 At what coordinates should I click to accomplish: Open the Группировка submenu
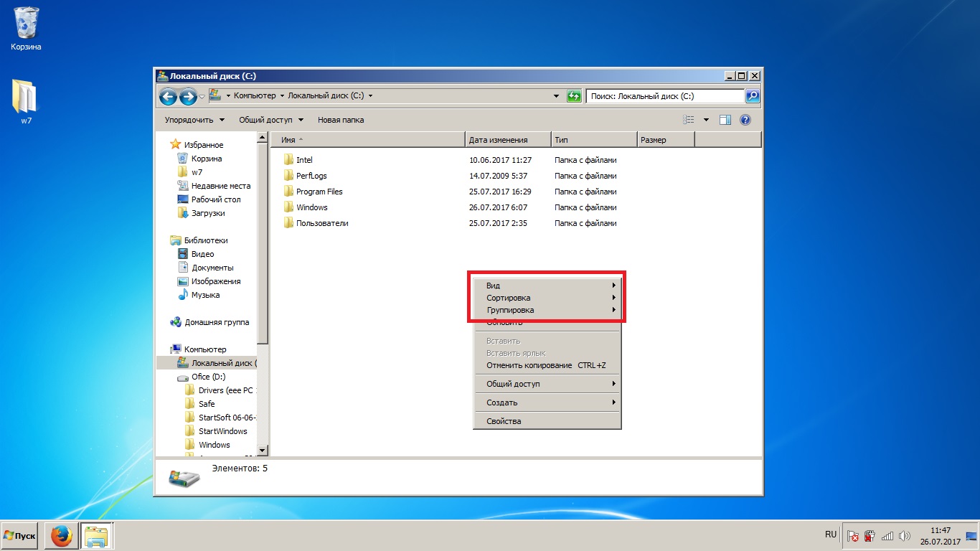pos(547,310)
